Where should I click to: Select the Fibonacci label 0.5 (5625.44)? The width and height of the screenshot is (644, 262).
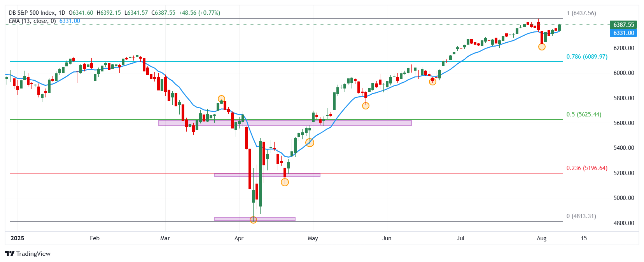point(584,115)
